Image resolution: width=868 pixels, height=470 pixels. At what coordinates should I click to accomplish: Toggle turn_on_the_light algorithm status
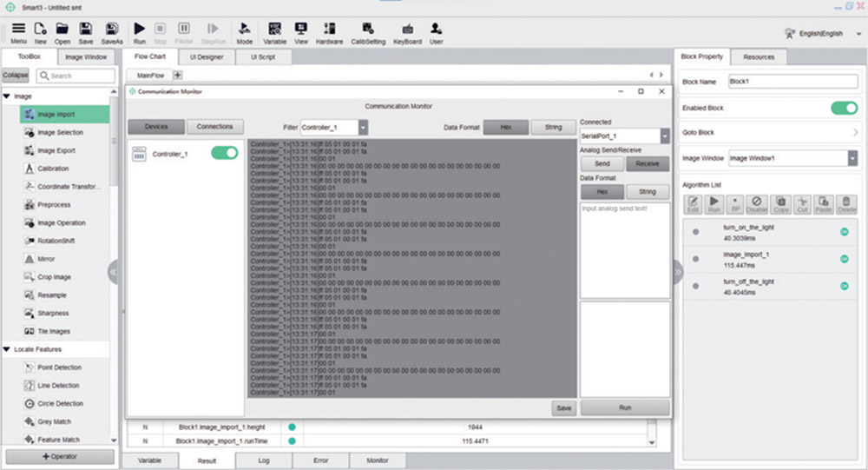(x=845, y=232)
